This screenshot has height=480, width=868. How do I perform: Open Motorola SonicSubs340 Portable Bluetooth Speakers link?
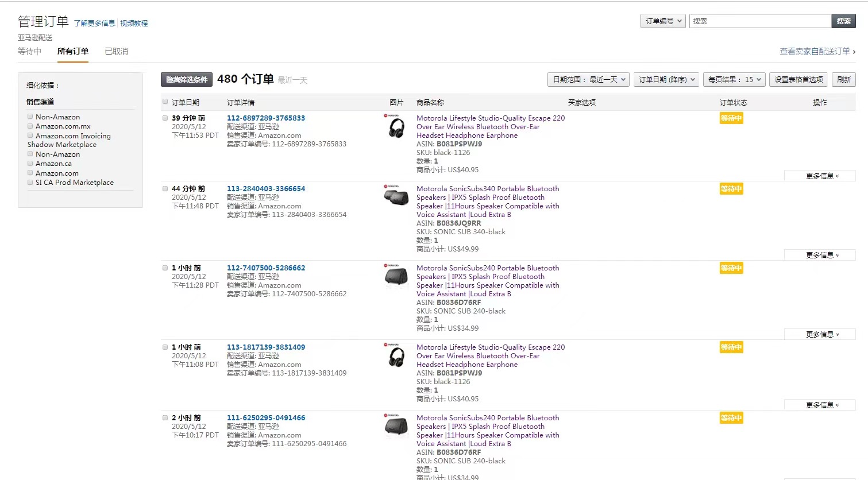point(488,202)
